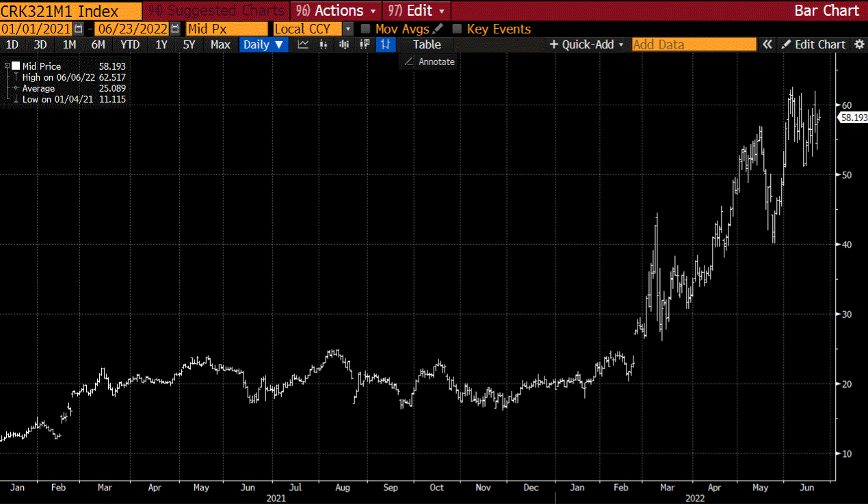
Task: Collapse the Mid Price legend tree
Action: [x=7, y=66]
